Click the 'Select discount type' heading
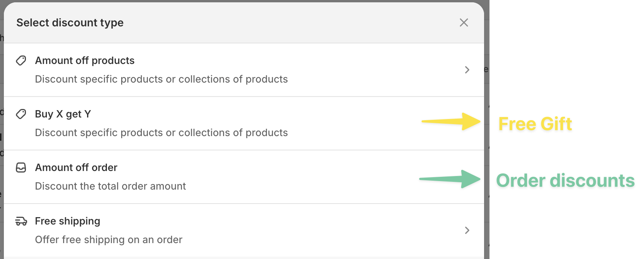Viewport: 644px width, 259px height. coord(70,22)
